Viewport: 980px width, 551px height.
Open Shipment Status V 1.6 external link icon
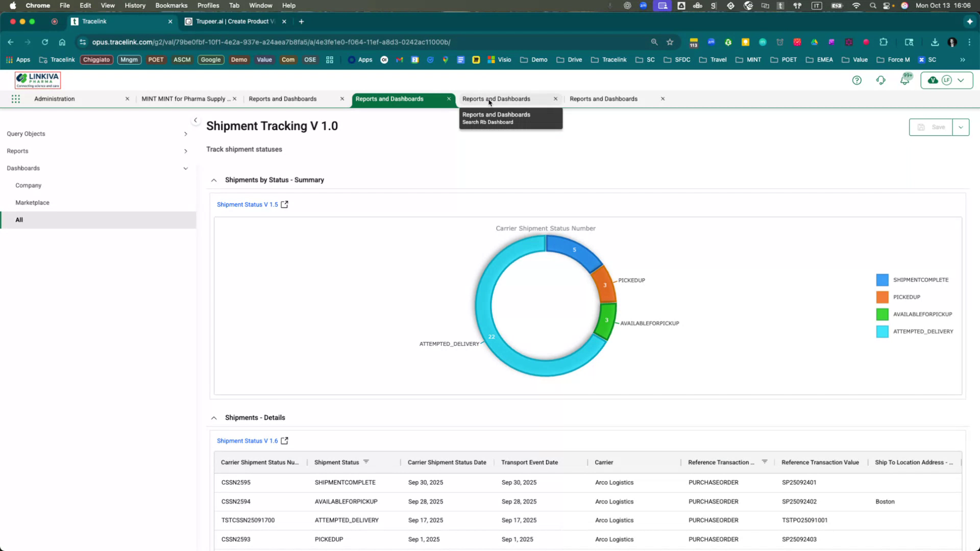(284, 441)
